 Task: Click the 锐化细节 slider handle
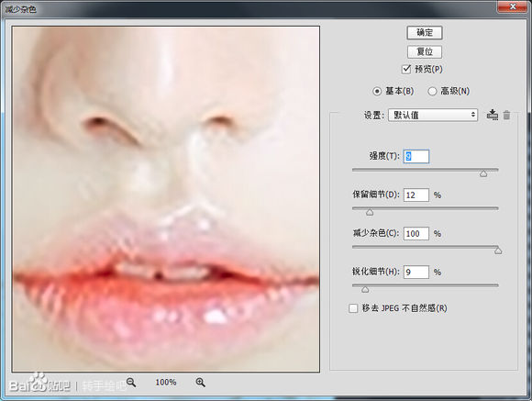point(365,290)
